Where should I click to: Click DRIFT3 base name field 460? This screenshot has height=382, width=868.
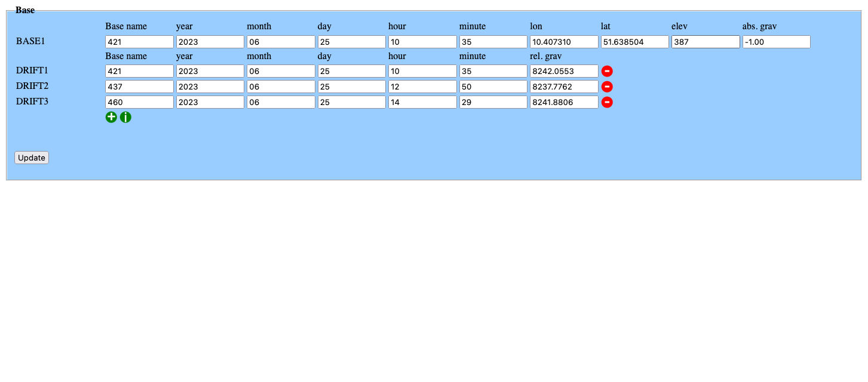pos(139,102)
